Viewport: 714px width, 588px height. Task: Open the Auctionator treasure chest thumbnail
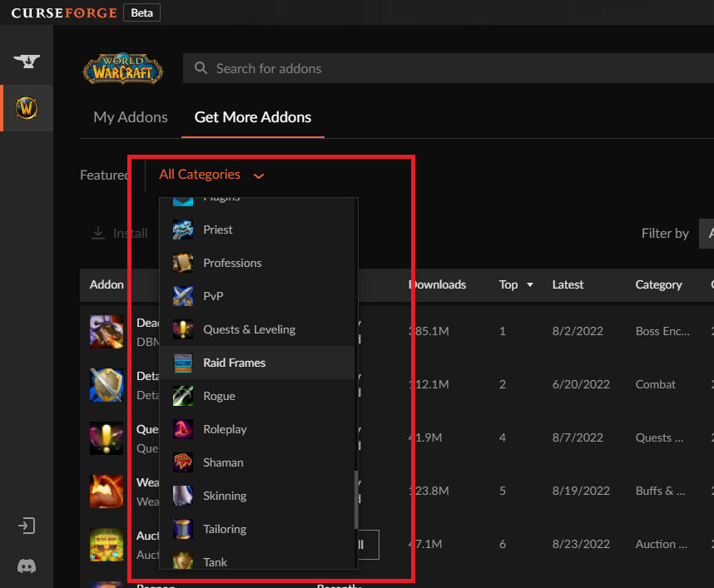pos(107,545)
